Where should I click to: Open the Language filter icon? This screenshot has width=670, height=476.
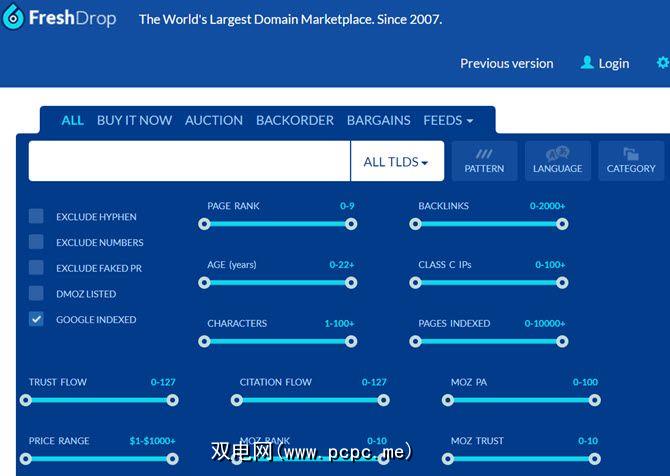(557, 154)
